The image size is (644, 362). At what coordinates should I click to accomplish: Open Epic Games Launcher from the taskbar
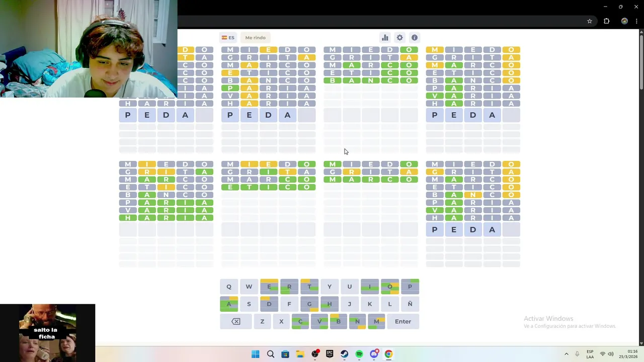(330, 354)
